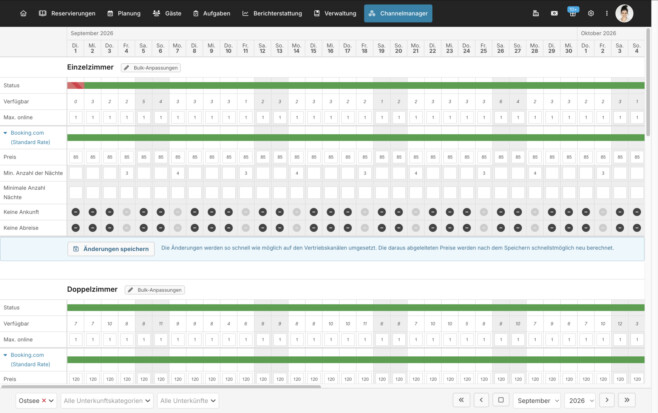
Task: Click Bulk-Anpassungen for Doppelzimmer
Action: point(155,290)
